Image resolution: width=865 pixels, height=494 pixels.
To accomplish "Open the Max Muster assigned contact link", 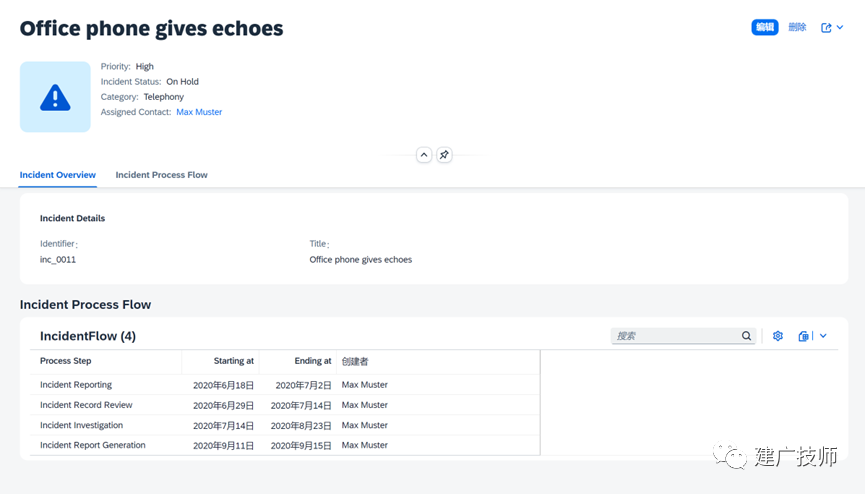I will 199,112.
